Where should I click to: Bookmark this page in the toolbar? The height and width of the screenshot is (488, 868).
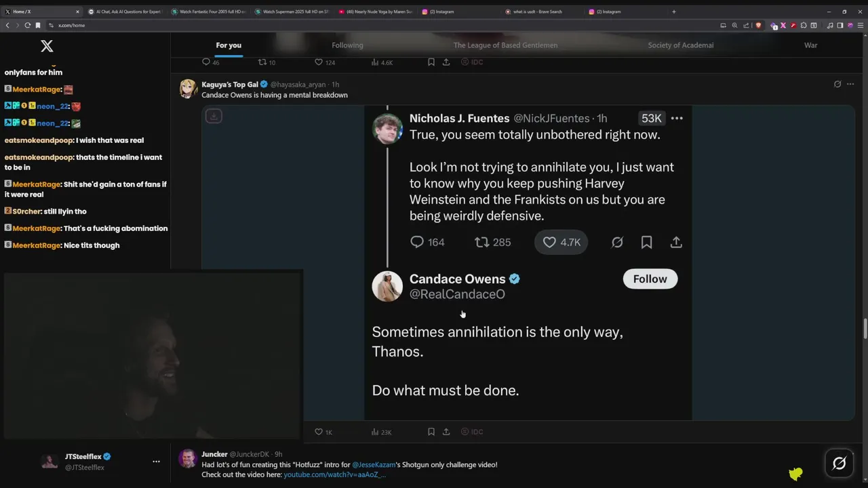[x=38, y=25]
